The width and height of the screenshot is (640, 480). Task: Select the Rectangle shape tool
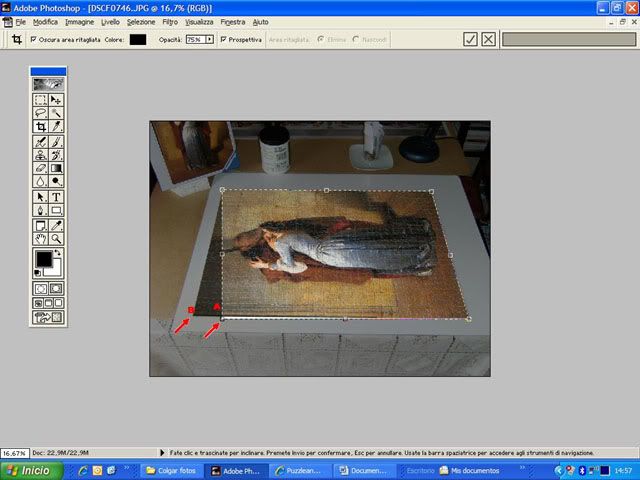click(x=56, y=210)
